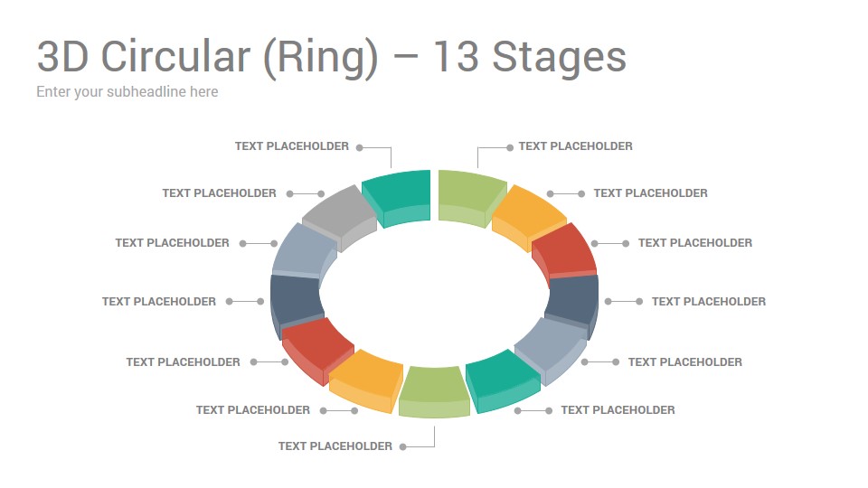868x488 pixels.
Task: Select the orange segment on the ring's lower left
Action: coord(366,380)
